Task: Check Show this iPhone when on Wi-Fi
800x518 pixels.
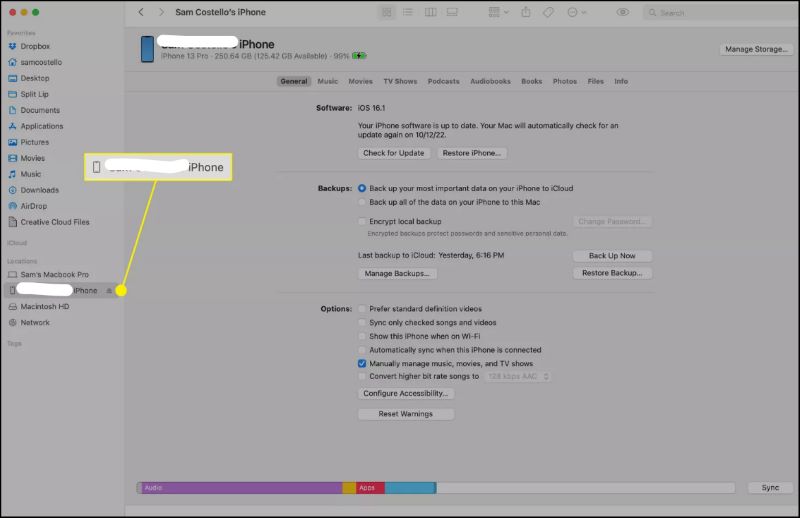Action: click(x=362, y=336)
